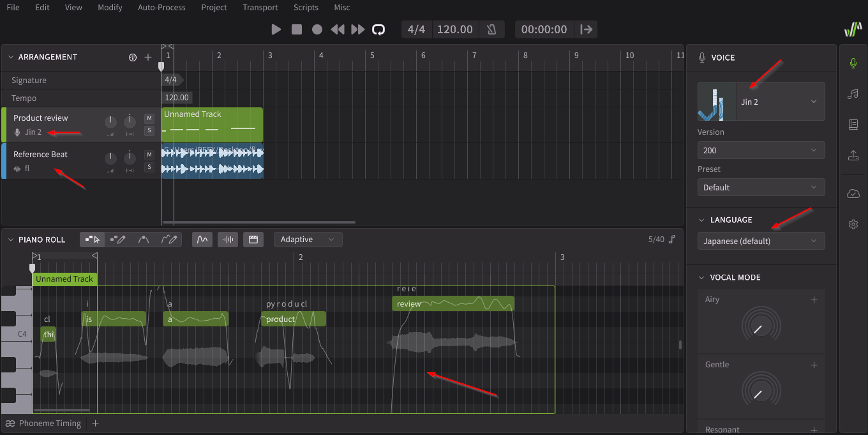Image resolution: width=868 pixels, height=435 pixels.
Task: Toggle pitch curve display in Piano Roll
Action: (x=202, y=240)
